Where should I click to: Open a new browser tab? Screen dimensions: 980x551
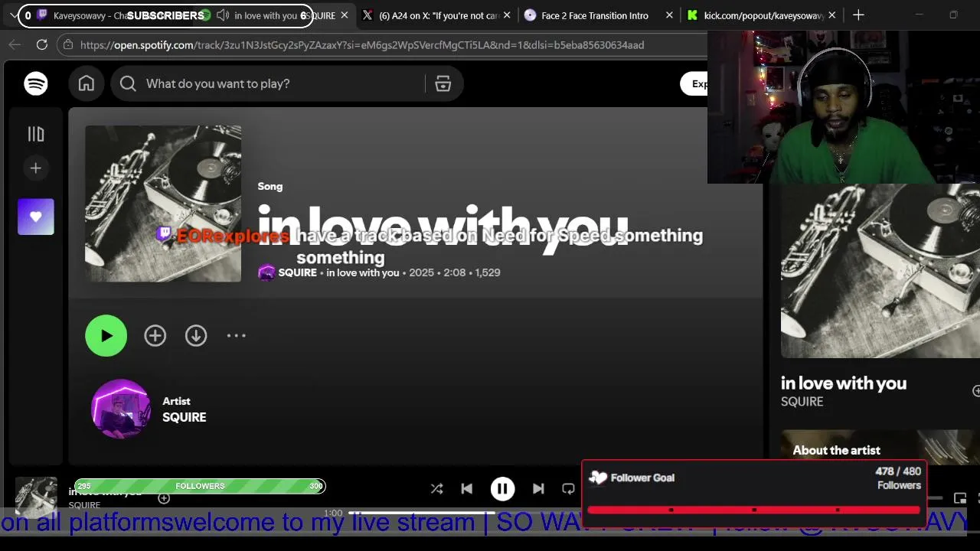coord(858,15)
